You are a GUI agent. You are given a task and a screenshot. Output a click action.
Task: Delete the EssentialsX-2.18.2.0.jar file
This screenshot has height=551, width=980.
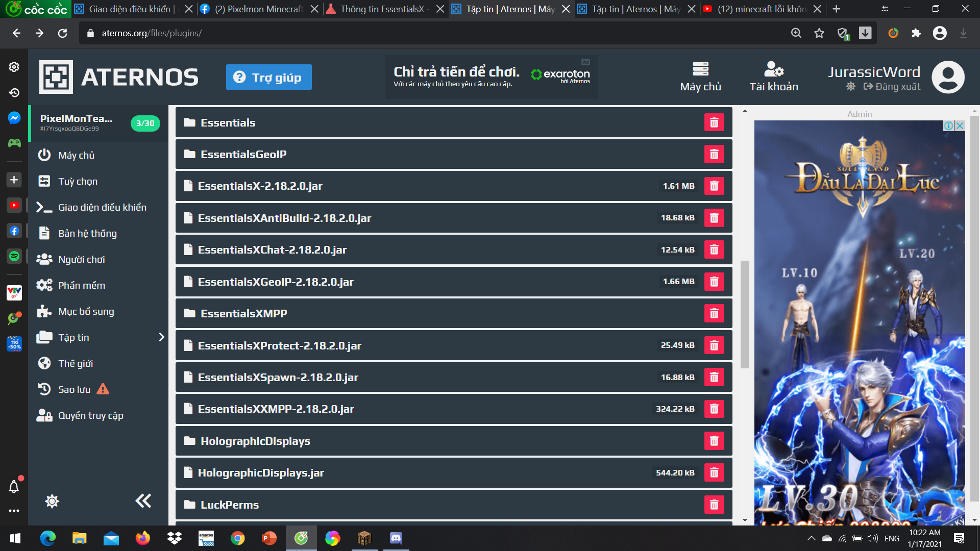click(x=714, y=186)
